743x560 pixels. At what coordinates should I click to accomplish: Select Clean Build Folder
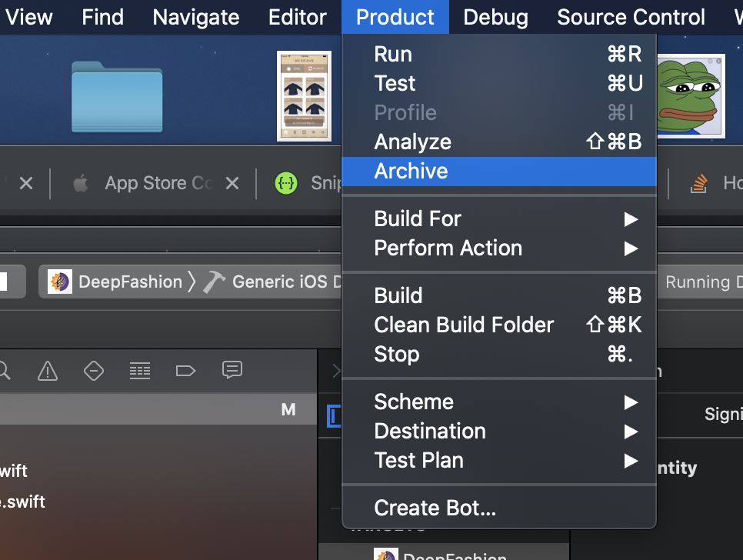click(x=499, y=325)
